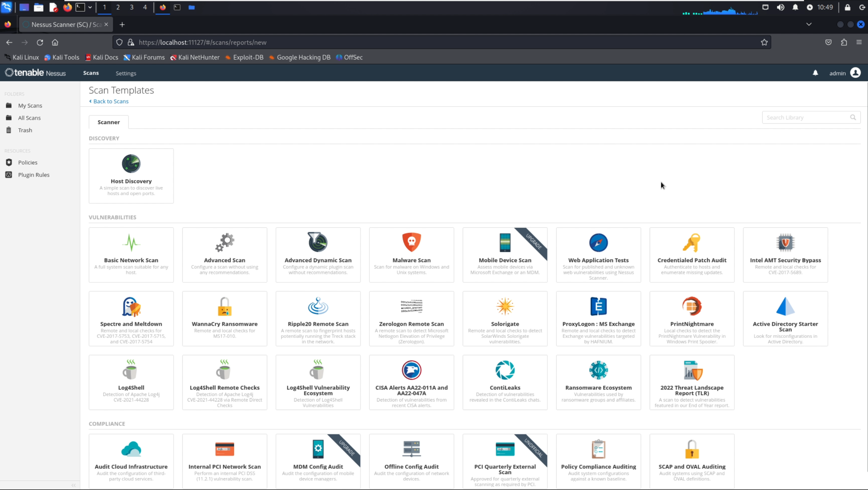
Task: Select the Malware Scan template
Action: 411,255
